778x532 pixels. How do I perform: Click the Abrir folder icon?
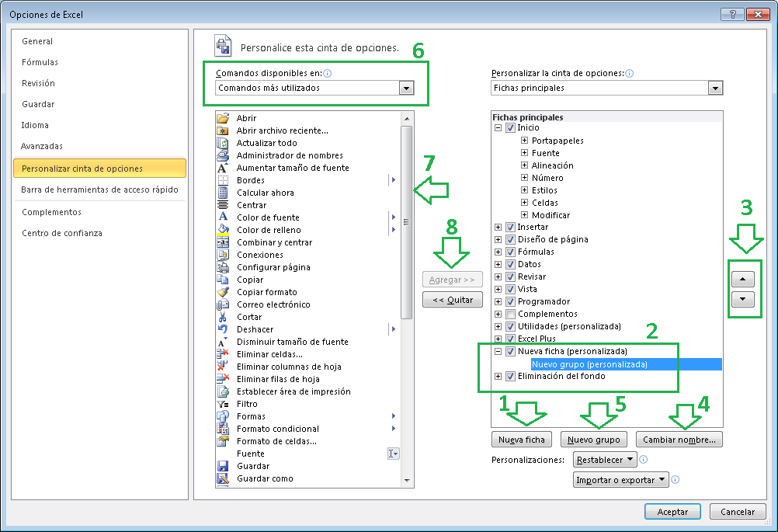click(223, 118)
